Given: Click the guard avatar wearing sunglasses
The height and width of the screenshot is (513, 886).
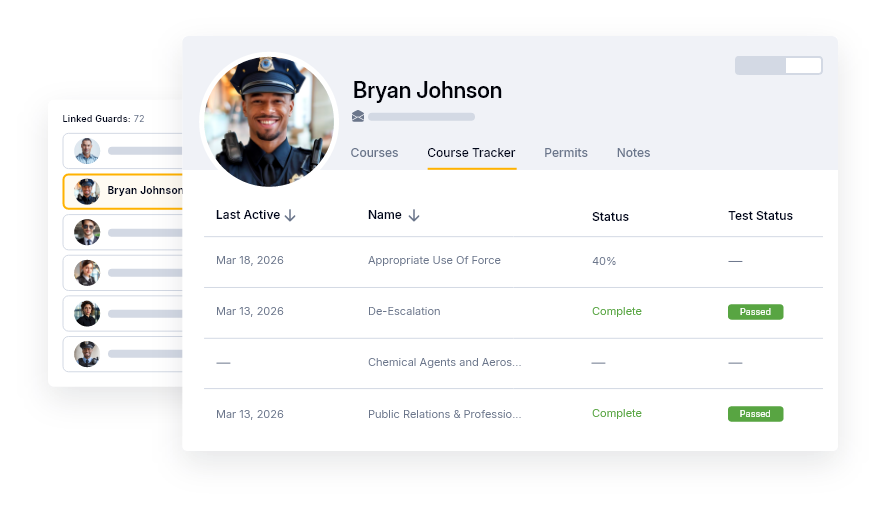Looking at the screenshot, I should 87,232.
